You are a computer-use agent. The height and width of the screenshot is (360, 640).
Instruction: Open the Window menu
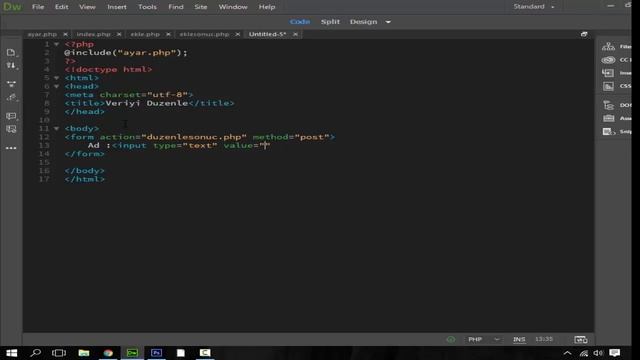233,7
